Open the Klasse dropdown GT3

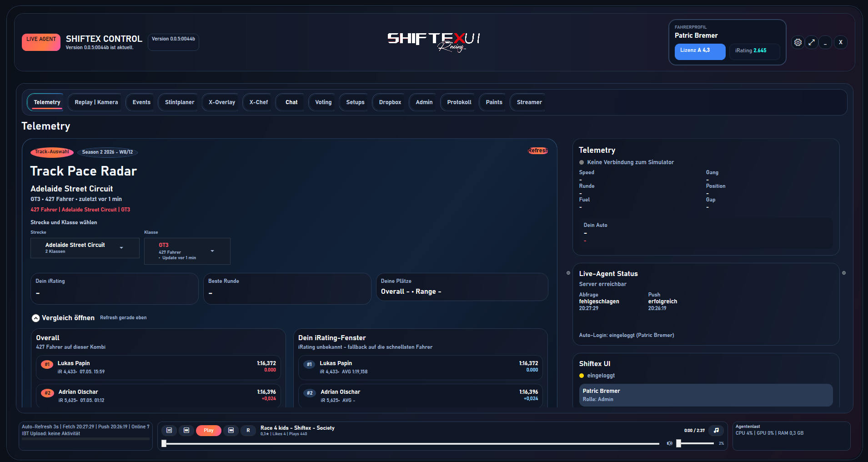tap(187, 251)
